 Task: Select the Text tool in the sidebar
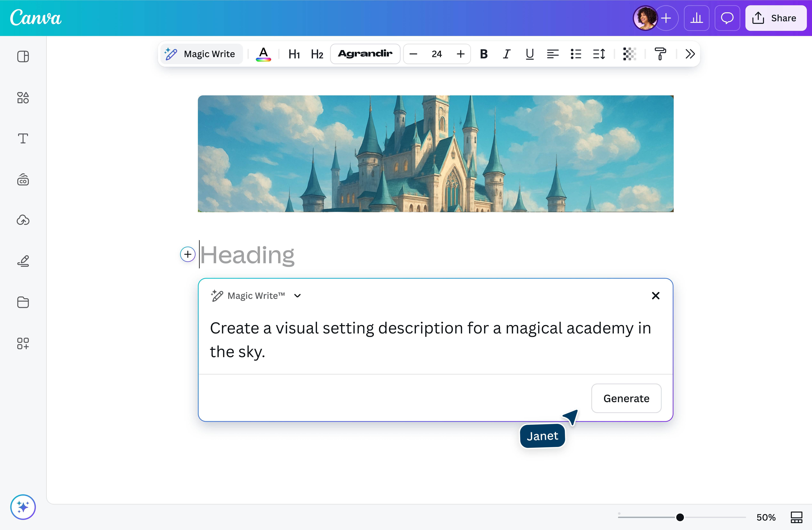[23, 139]
